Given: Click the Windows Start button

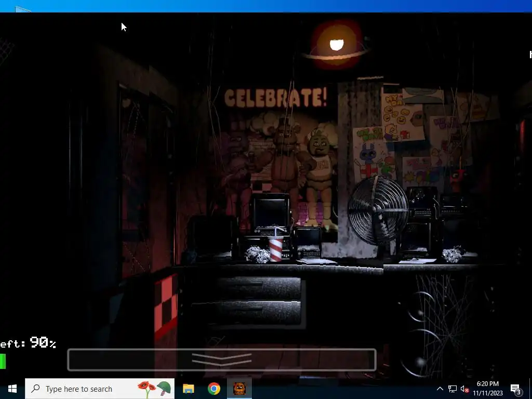Looking at the screenshot, I should [x=12, y=389].
